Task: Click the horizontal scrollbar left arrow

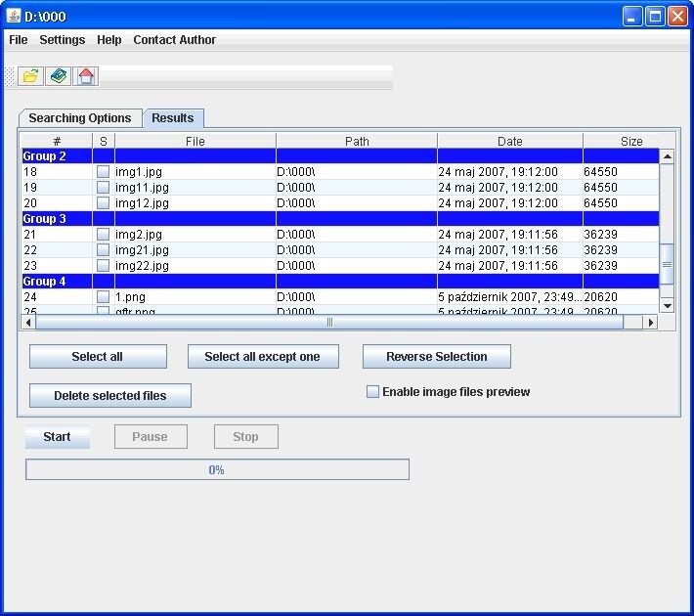Action: 28,323
